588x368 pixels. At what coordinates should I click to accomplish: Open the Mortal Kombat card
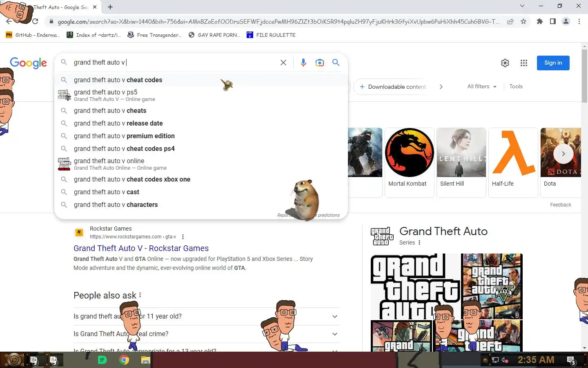click(x=410, y=162)
